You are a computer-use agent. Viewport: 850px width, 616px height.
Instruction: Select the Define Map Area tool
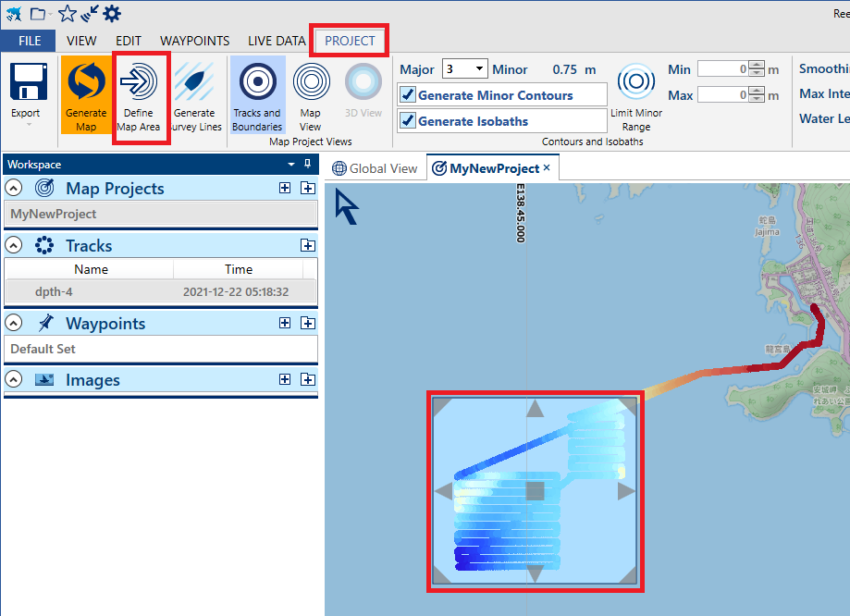(139, 82)
